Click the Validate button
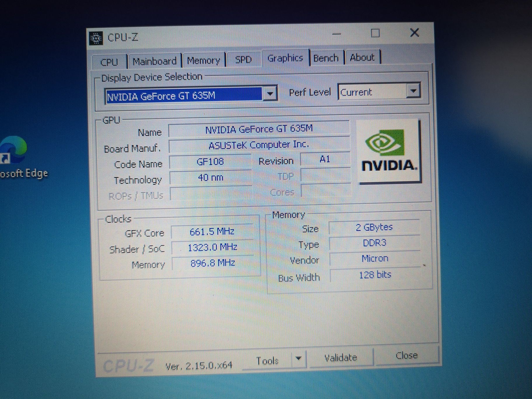The height and width of the screenshot is (399, 532). coord(340,357)
